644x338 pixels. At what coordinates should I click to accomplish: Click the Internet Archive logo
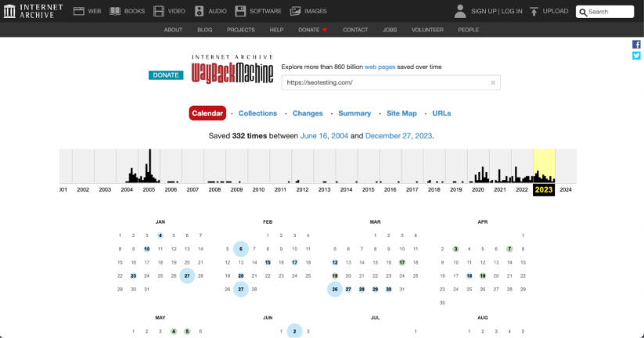pyautogui.click(x=34, y=11)
